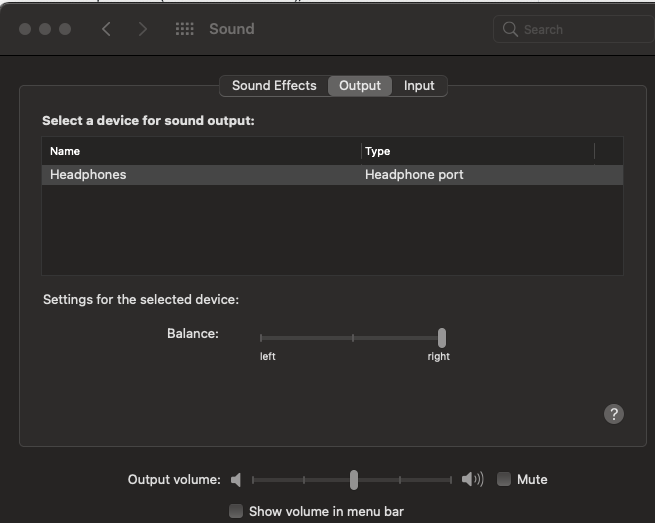
Task: Click the high volume speaker icon
Action: pyautogui.click(x=472, y=479)
